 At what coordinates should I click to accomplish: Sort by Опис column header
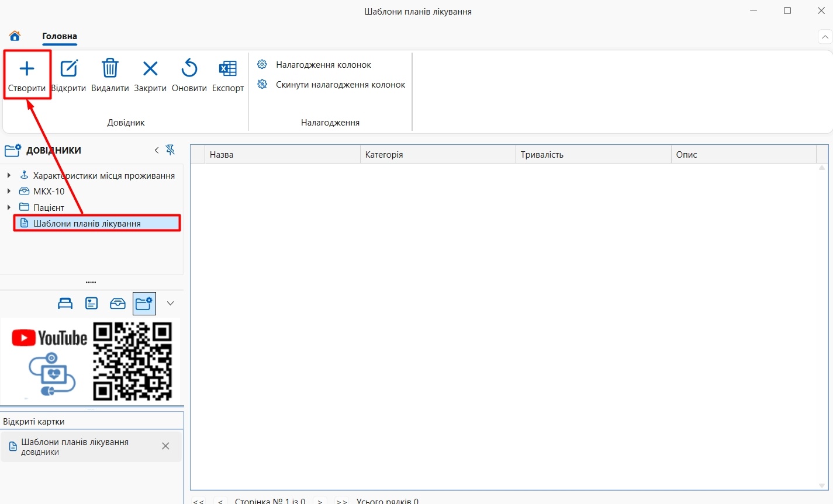(x=744, y=155)
